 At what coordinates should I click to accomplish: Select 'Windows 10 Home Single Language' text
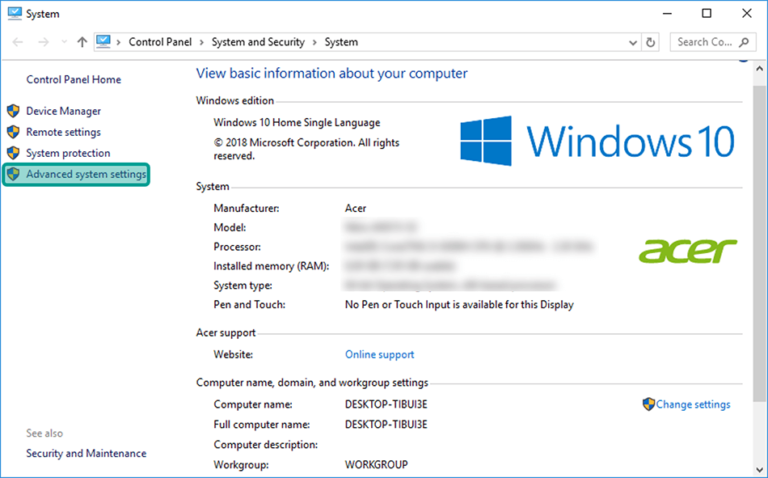point(297,122)
